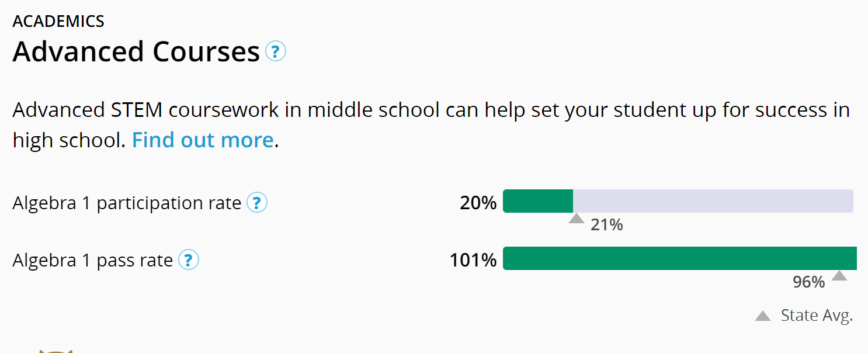
Task: Click the partial brown icon at bottom edge
Action: (x=55, y=351)
